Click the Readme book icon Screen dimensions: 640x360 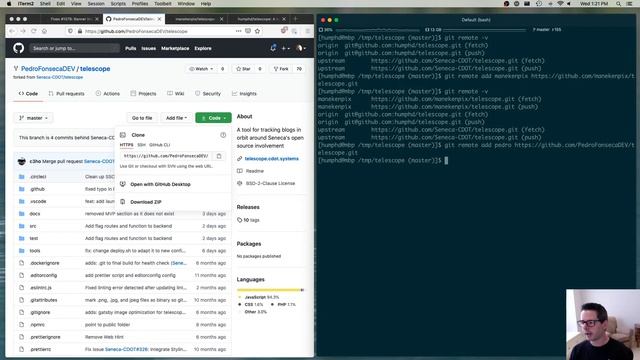point(240,171)
